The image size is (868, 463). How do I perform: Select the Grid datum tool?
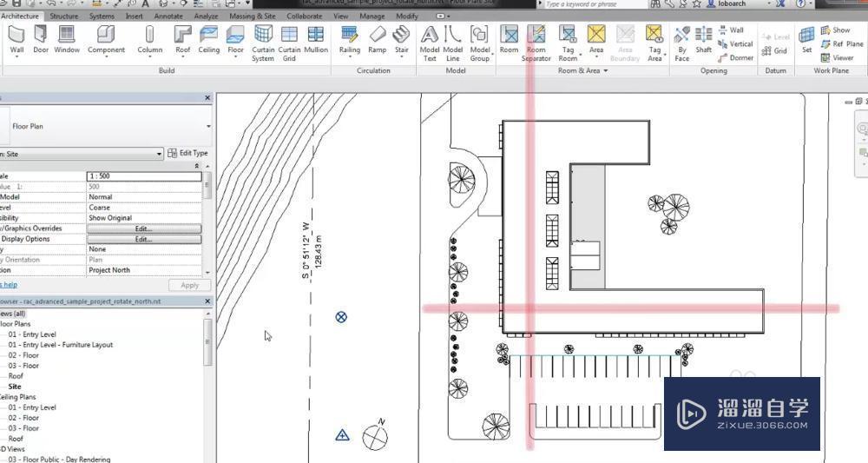[774, 51]
